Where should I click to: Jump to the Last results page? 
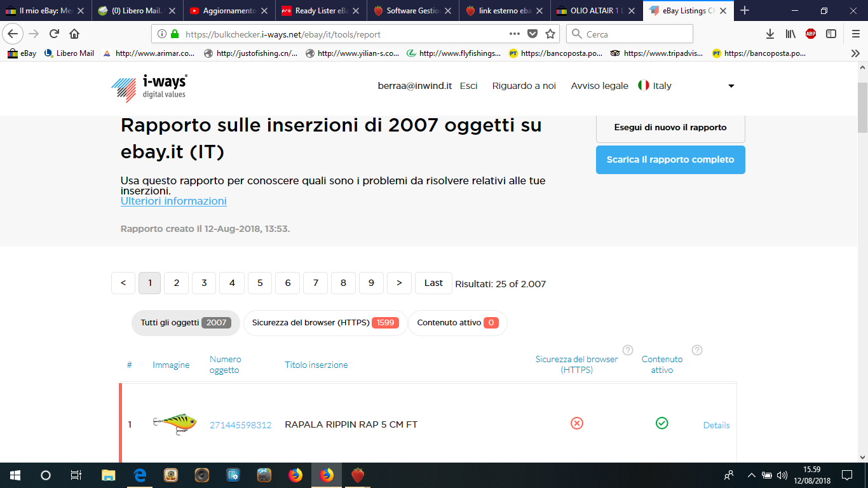pos(433,283)
